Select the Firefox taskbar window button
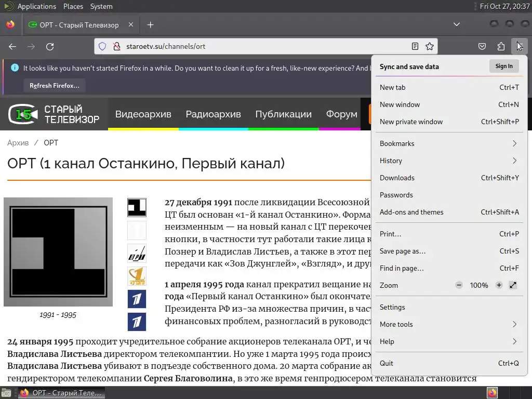 point(61,393)
